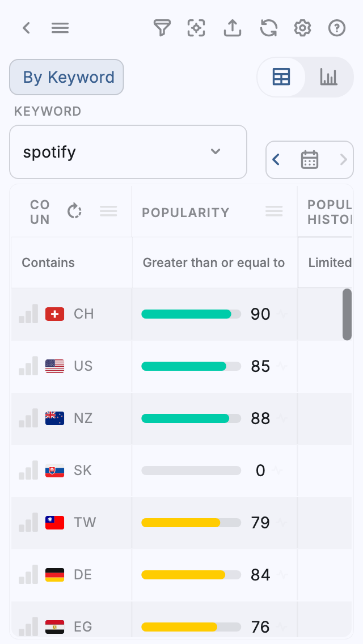Open the help question mark
Screen dimensions: 363x644
[x=337, y=28]
